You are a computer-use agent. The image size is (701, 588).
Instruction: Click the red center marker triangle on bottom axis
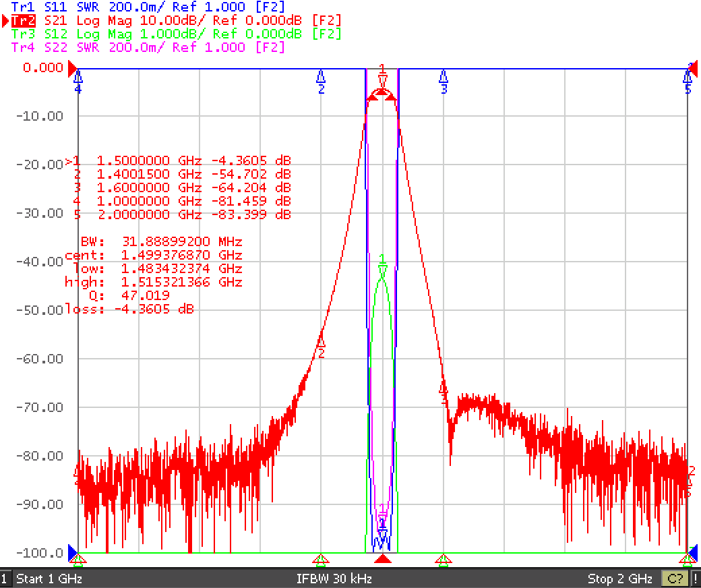(x=382, y=558)
